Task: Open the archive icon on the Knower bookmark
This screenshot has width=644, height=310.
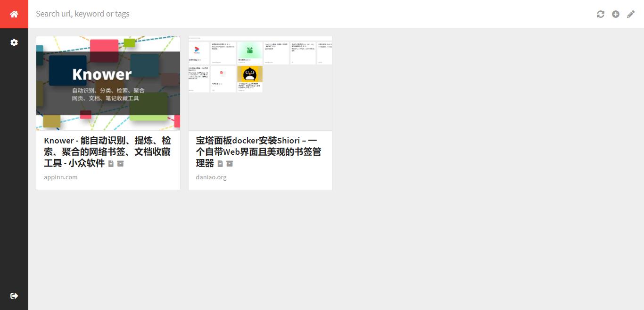Action: coord(121,164)
